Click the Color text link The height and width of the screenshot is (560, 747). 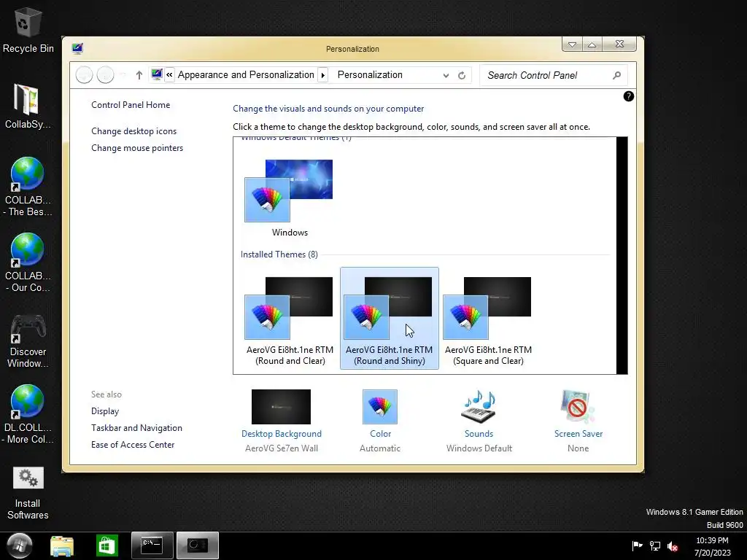tap(380, 434)
